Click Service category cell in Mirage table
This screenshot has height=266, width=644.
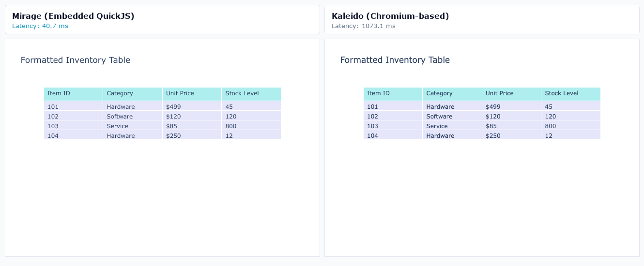click(133, 125)
